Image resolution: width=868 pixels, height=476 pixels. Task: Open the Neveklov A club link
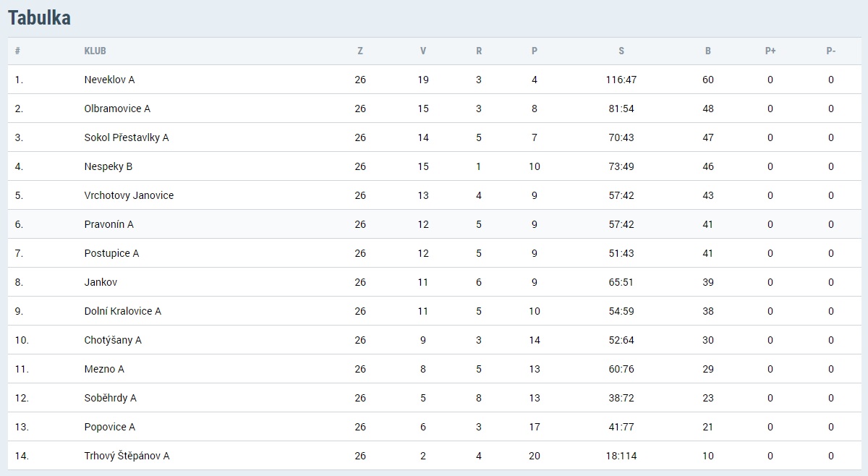109,80
